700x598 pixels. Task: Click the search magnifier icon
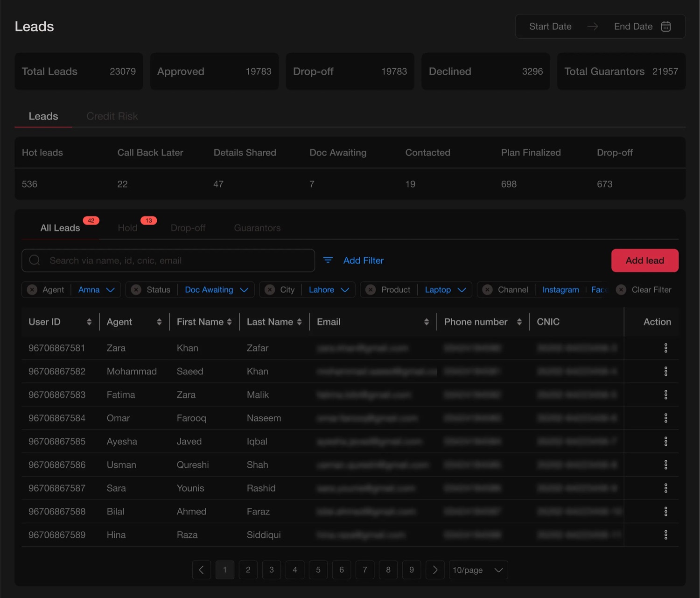coord(35,260)
